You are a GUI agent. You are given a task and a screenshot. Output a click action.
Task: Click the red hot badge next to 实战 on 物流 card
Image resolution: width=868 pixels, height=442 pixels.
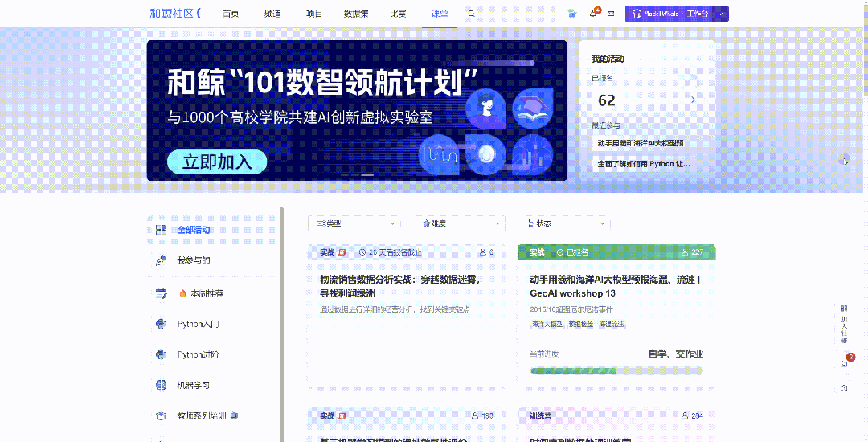(342, 252)
